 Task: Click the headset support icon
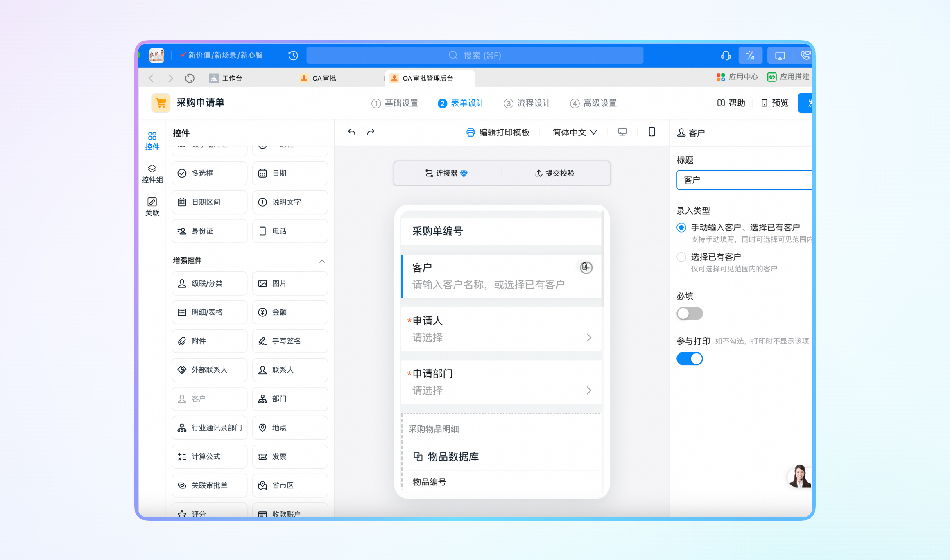[x=726, y=55]
